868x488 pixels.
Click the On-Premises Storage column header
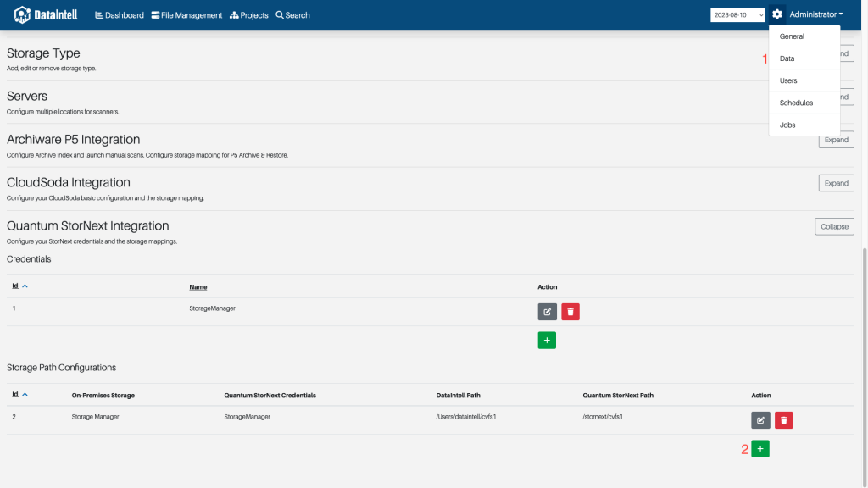(103, 396)
